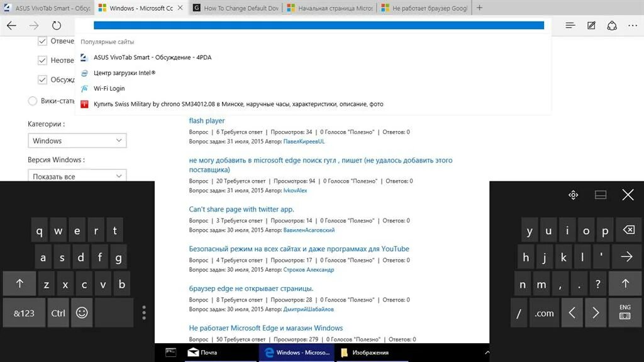Tap the forward slash key
This screenshot has width=644, height=362.
(519, 313)
